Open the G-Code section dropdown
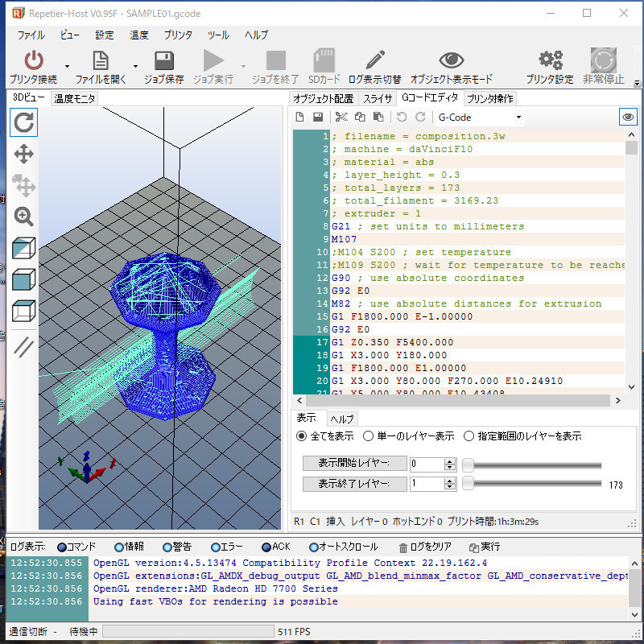 point(518,118)
